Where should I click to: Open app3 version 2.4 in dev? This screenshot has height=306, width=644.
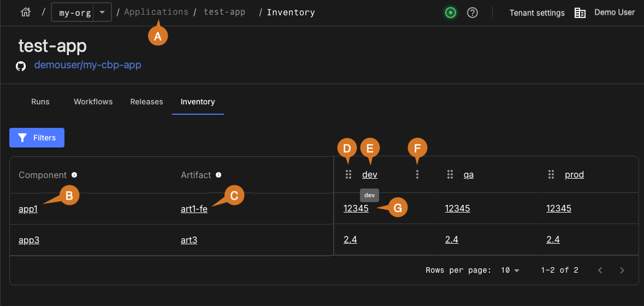point(350,240)
